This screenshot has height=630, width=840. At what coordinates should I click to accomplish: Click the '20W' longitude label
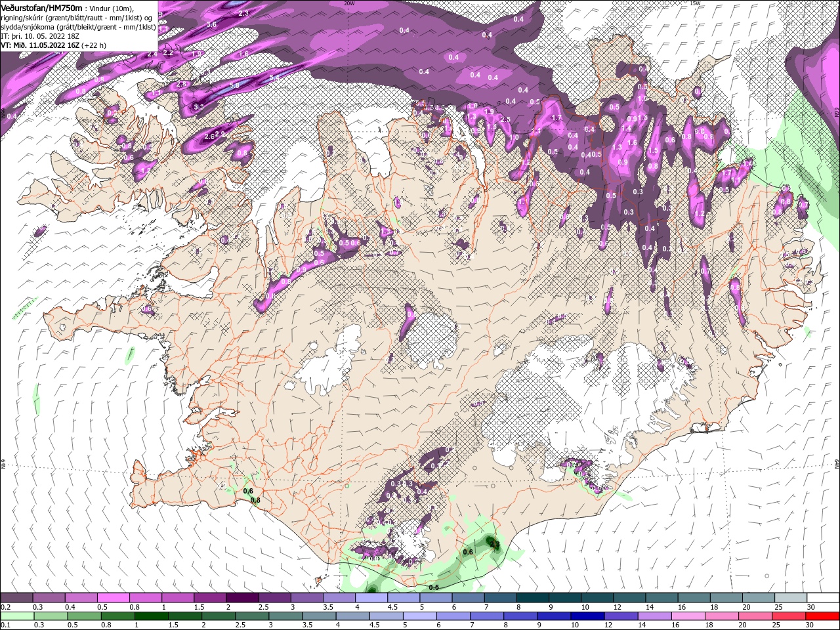click(349, 3)
